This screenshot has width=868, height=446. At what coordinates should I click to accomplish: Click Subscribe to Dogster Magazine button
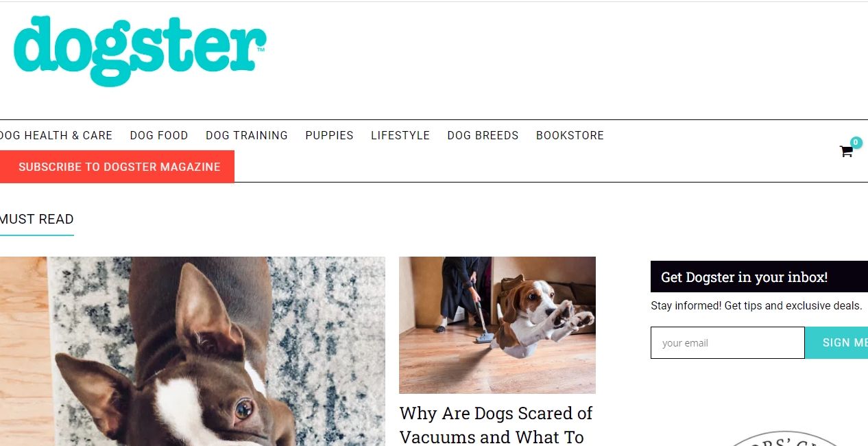tap(117, 167)
